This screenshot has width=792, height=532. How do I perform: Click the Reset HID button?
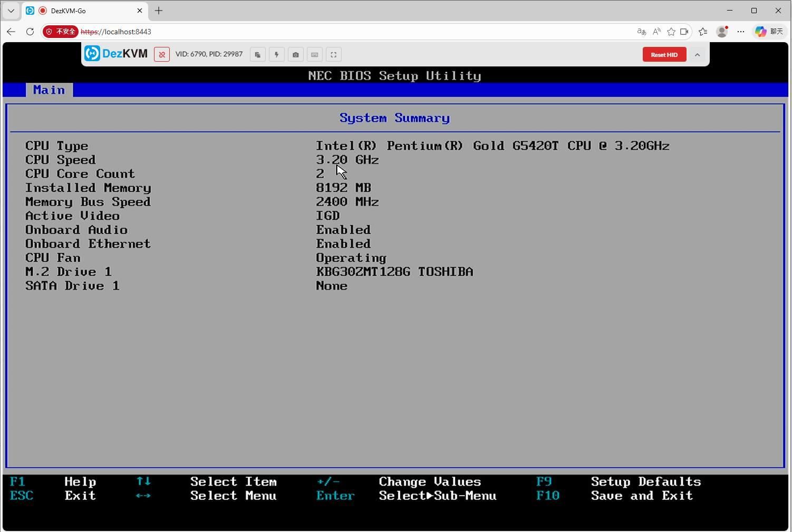pos(664,54)
